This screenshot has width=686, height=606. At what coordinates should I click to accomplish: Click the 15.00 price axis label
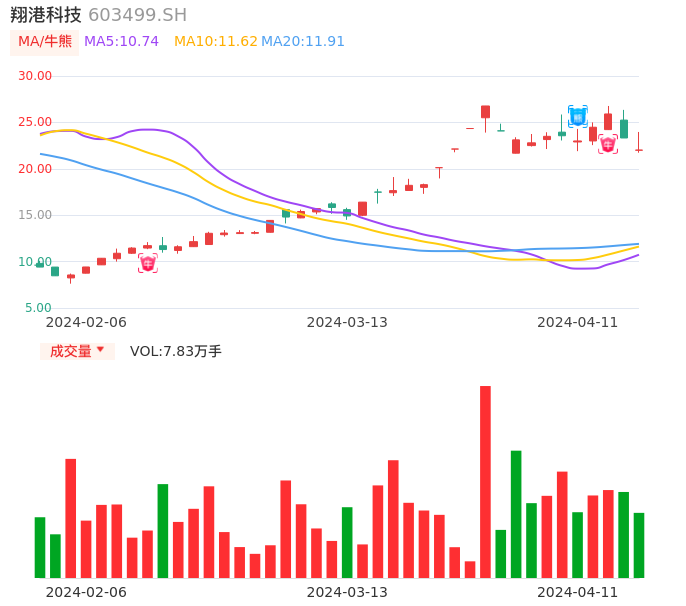[x=35, y=215]
